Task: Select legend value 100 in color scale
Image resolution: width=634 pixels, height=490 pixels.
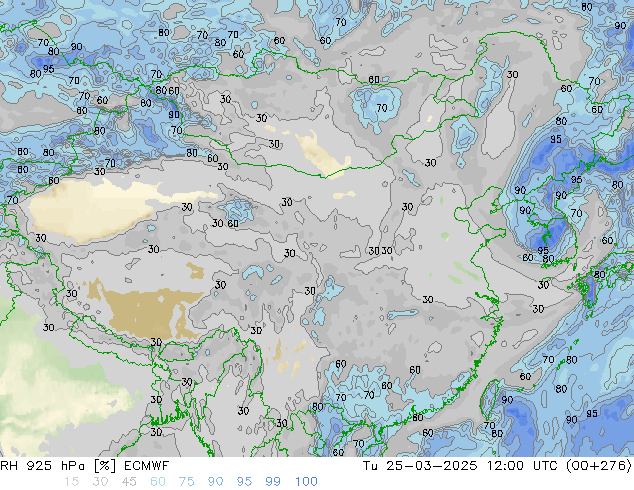Action: [306, 482]
